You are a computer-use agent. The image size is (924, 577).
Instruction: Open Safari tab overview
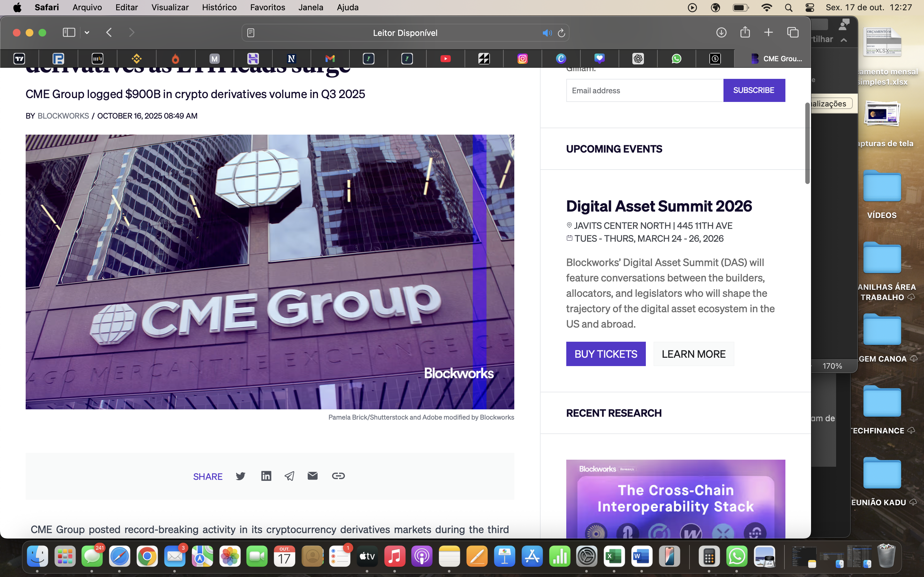click(x=793, y=32)
